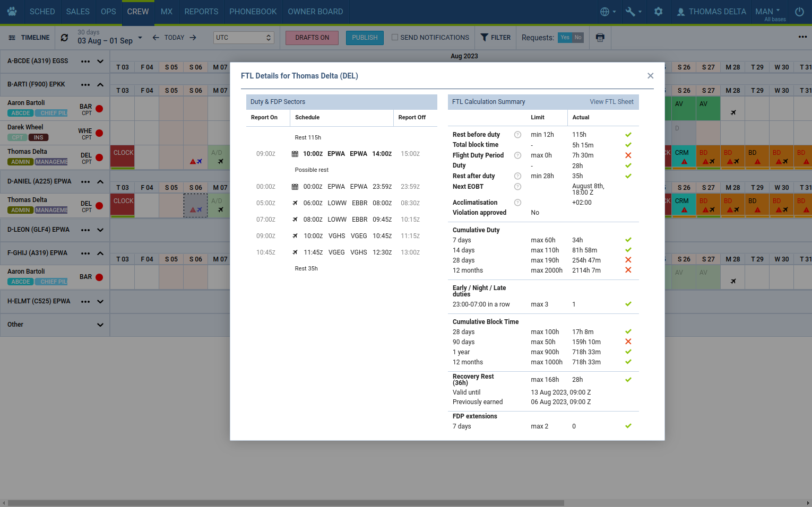Go to previous period with left arrow
Viewport: 812px width, 507px height.
(x=156, y=38)
